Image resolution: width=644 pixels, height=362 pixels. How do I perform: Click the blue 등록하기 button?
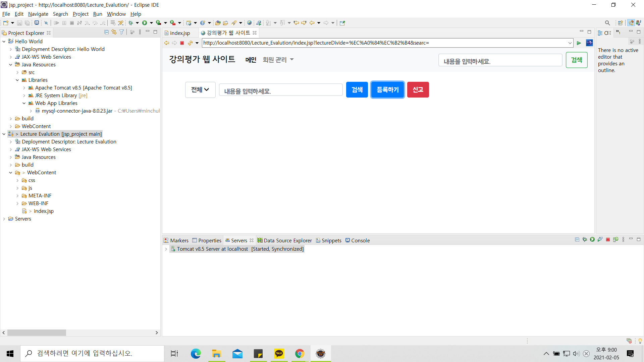coord(387,90)
